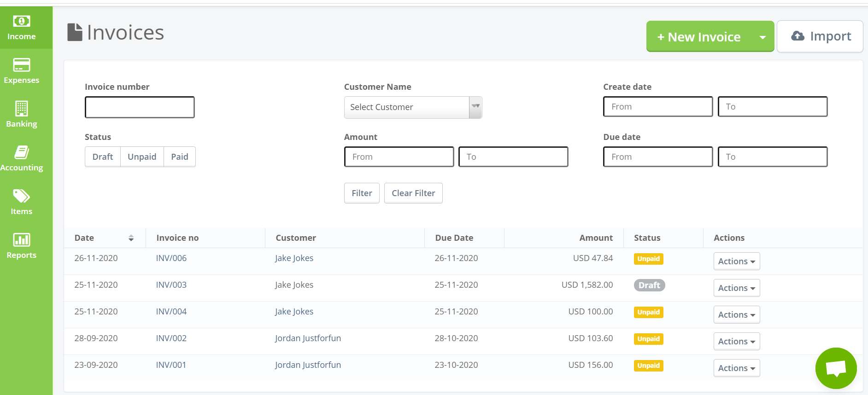Open Actions dropdown for INV/006

pyautogui.click(x=736, y=261)
